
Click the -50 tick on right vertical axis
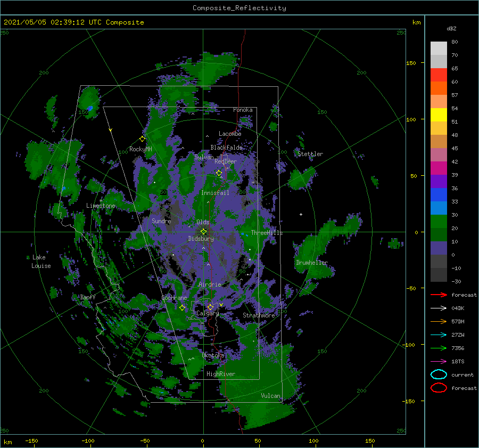411,288
